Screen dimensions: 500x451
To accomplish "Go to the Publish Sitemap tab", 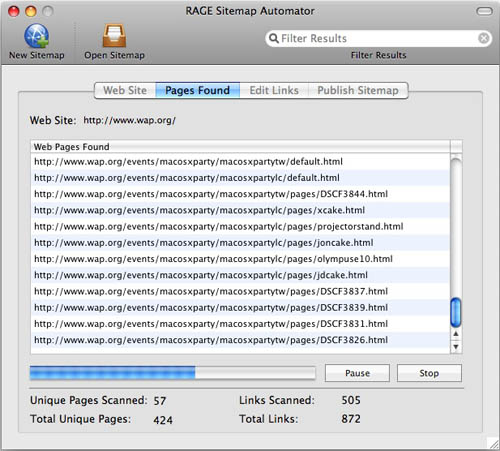I will (x=358, y=90).
